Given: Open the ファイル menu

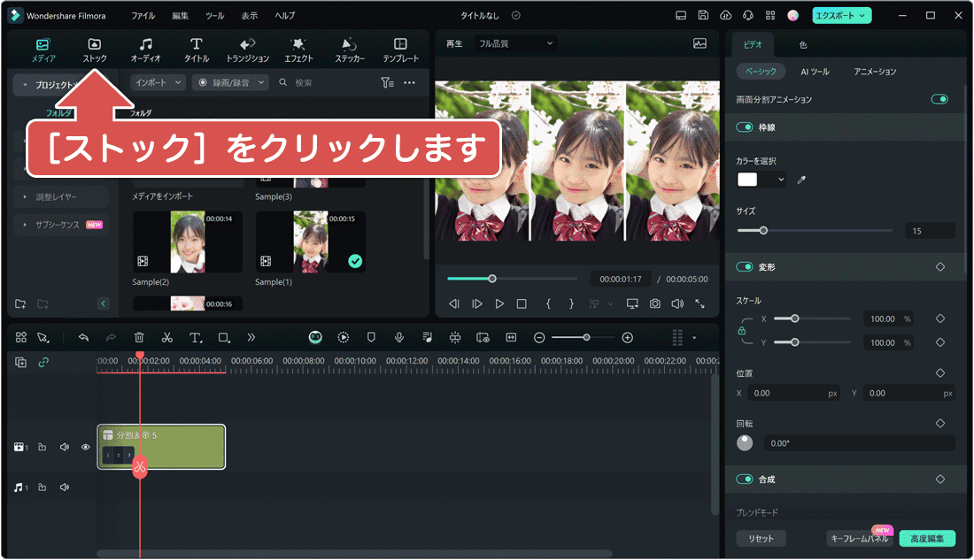Looking at the screenshot, I should pyautogui.click(x=143, y=15).
